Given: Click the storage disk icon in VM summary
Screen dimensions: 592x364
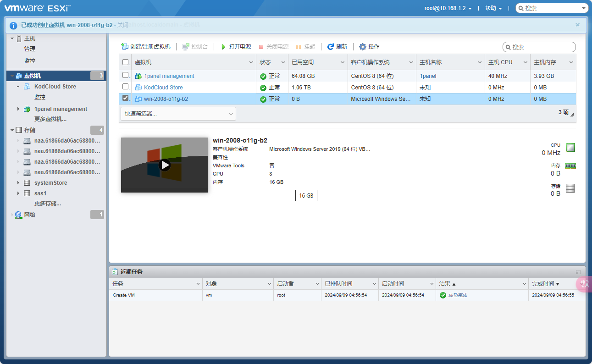Looking at the screenshot, I should (570, 188).
